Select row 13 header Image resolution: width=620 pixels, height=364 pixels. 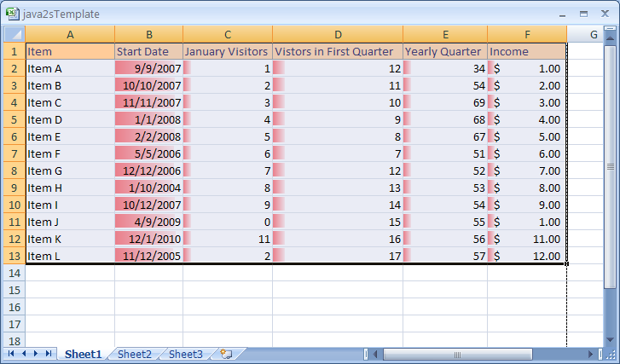pyautogui.click(x=14, y=256)
